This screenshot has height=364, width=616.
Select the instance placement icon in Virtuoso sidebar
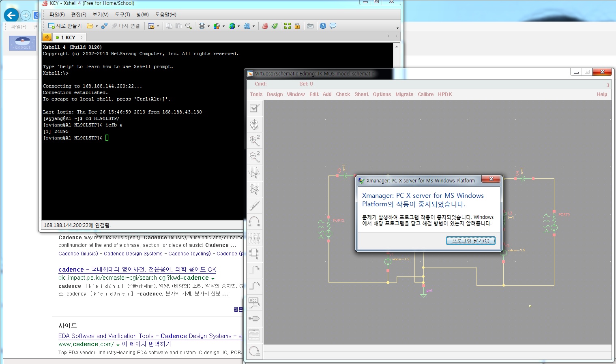coord(255,254)
